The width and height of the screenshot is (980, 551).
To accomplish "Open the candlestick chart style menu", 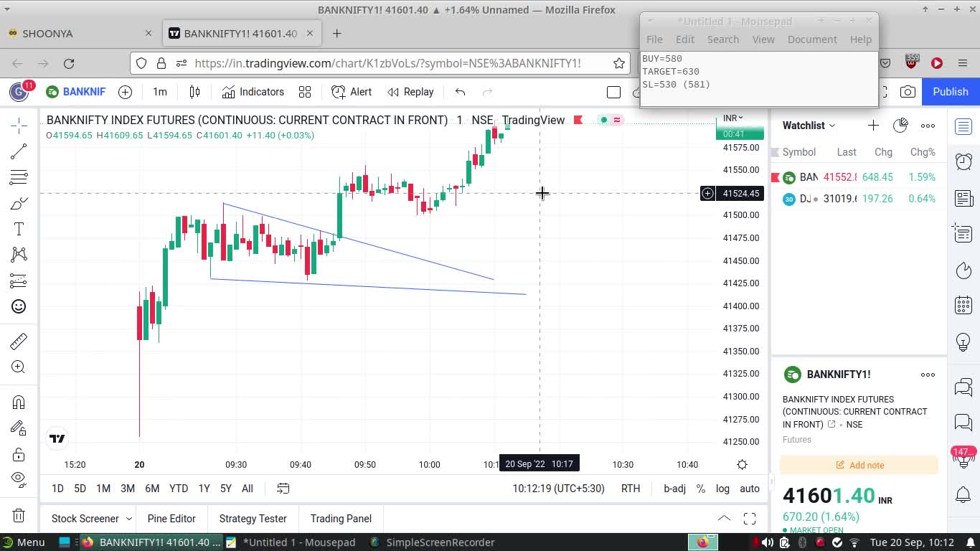I will click(x=194, y=92).
